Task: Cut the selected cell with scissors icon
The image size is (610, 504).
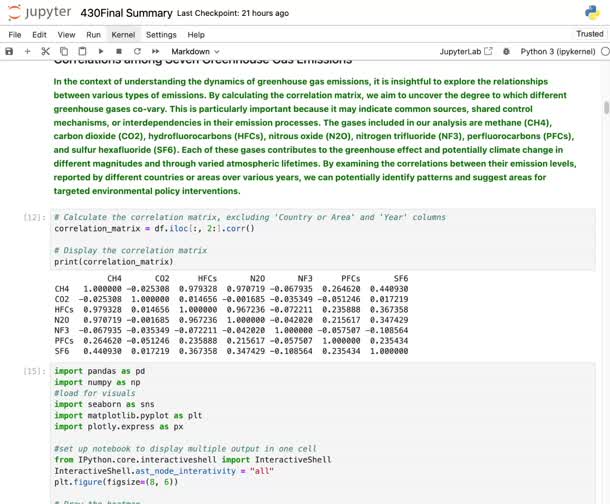Action: [45, 51]
